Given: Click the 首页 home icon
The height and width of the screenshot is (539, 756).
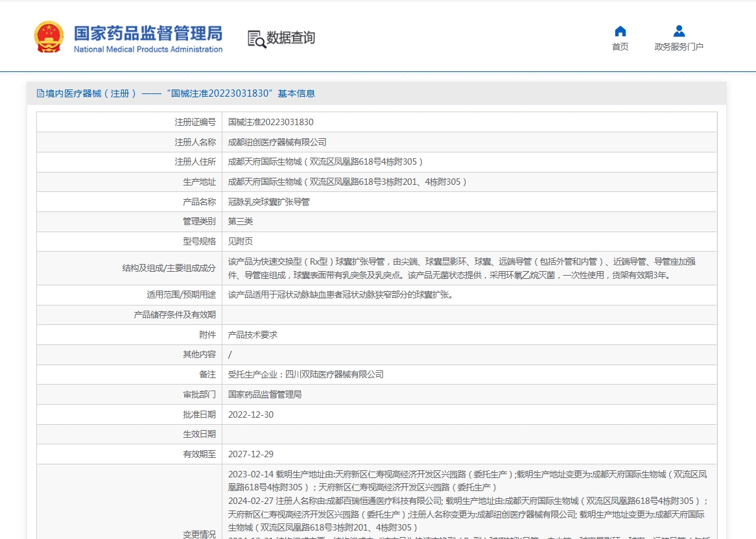Looking at the screenshot, I should [x=620, y=31].
